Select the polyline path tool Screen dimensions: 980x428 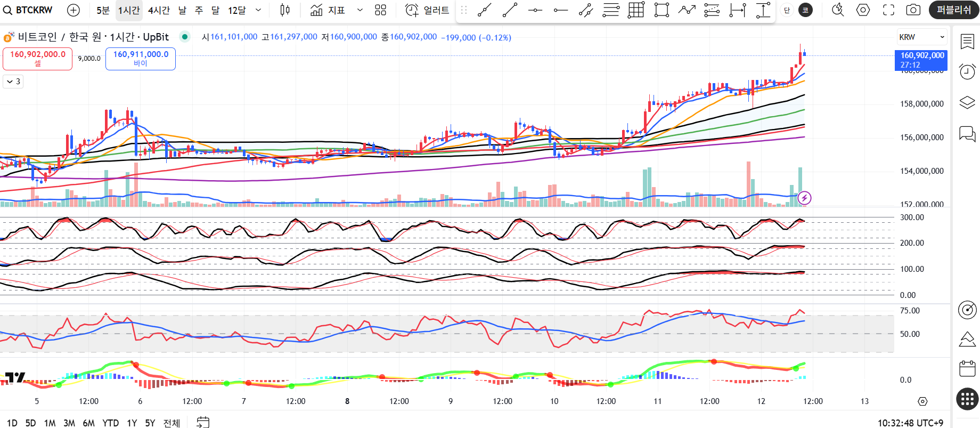[687, 10]
